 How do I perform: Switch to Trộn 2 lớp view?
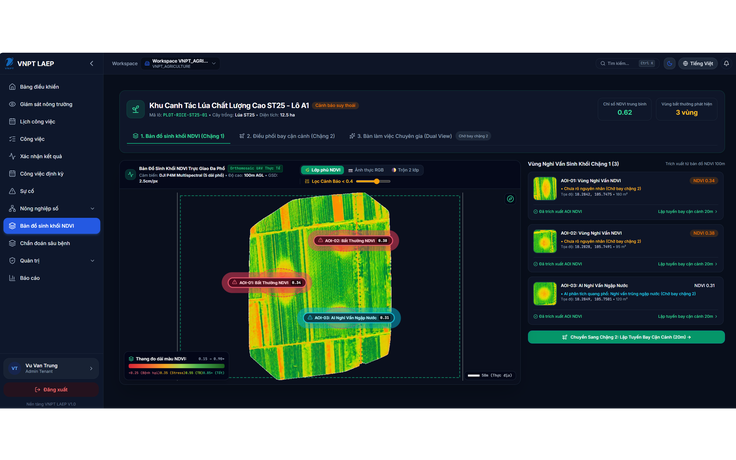click(405, 170)
